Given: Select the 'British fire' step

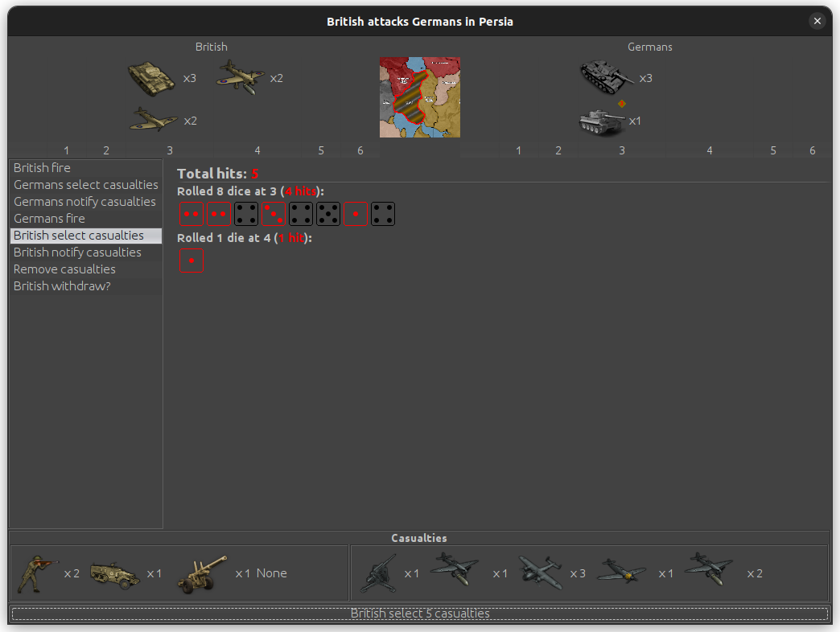Looking at the screenshot, I should tap(86, 167).
